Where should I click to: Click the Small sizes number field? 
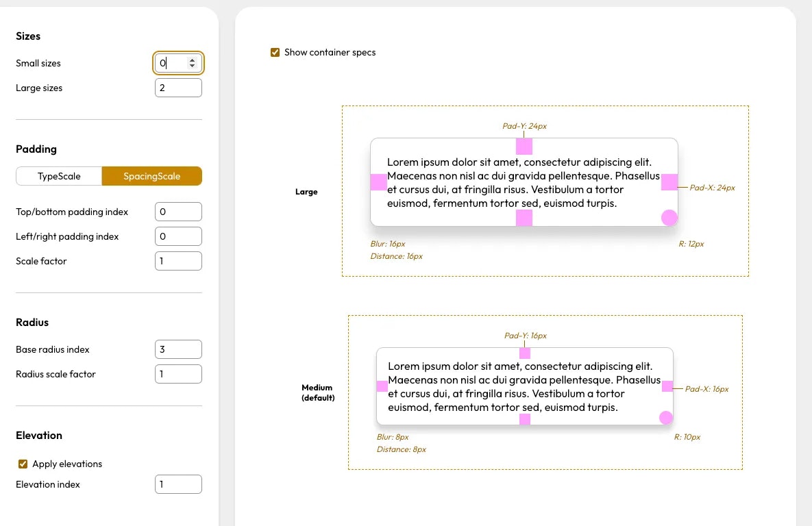coord(178,63)
